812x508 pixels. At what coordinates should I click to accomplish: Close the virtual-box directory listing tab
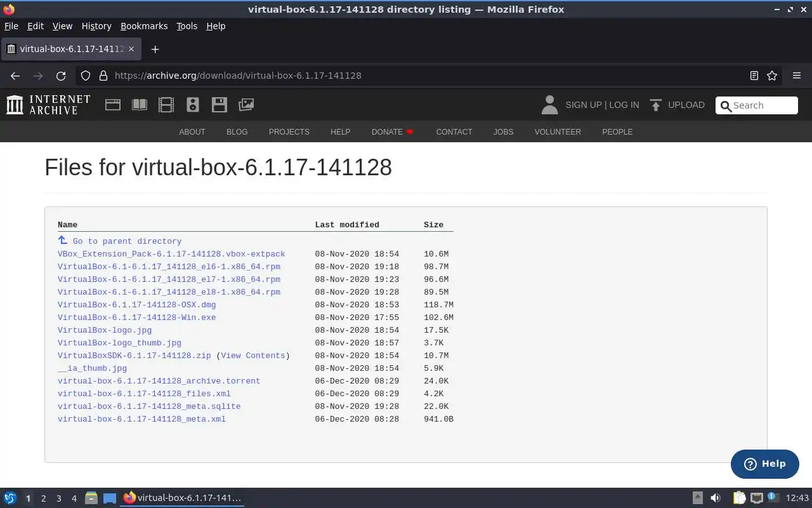click(131, 49)
